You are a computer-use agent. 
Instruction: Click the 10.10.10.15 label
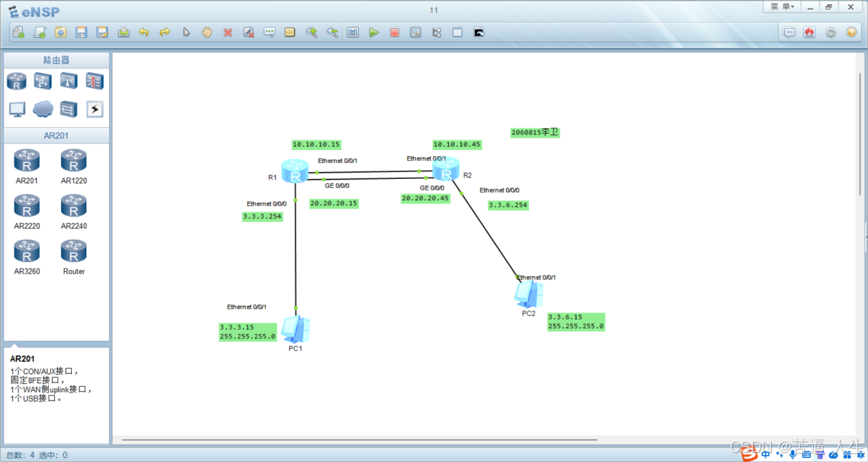(317, 145)
